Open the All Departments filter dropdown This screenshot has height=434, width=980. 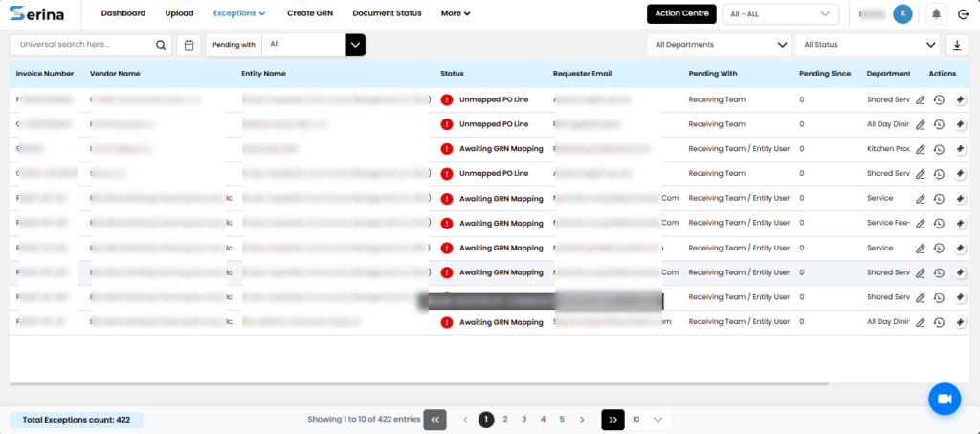tap(719, 45)
